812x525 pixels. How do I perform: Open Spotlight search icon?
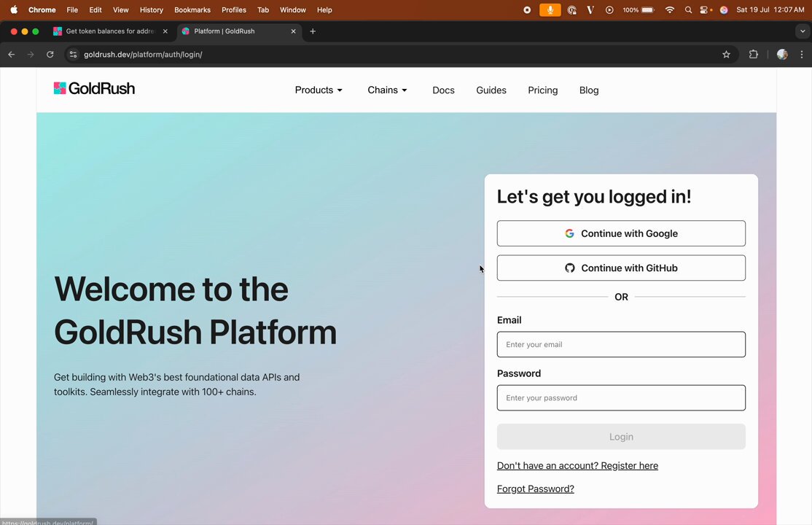pos(688,10)
